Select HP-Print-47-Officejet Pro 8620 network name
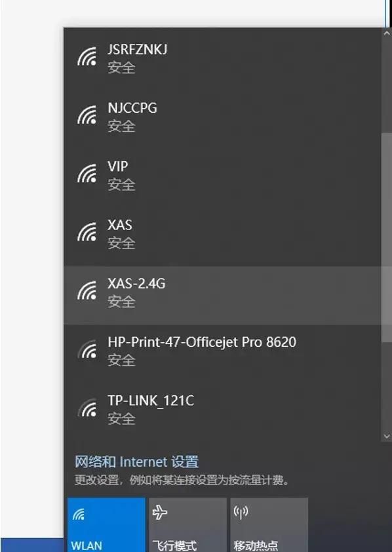Viewport: 392px width, 552px height. point(202,342)
